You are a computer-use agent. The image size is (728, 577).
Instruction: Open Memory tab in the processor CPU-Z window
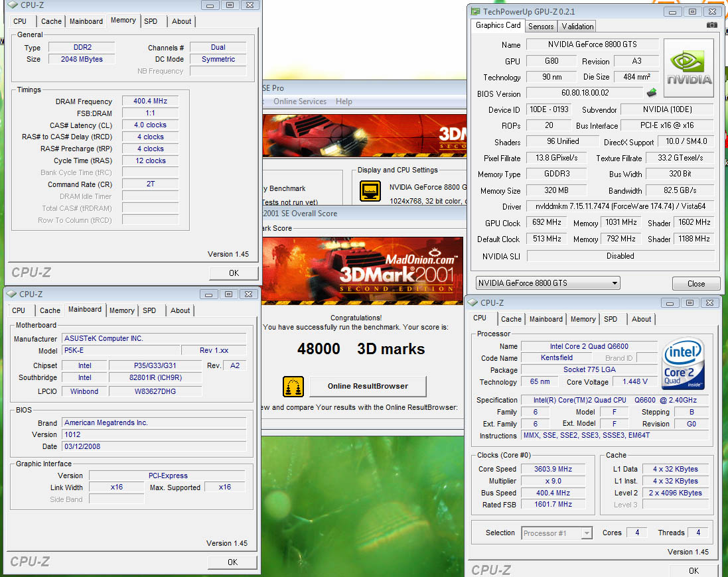[x=583, y=319]
